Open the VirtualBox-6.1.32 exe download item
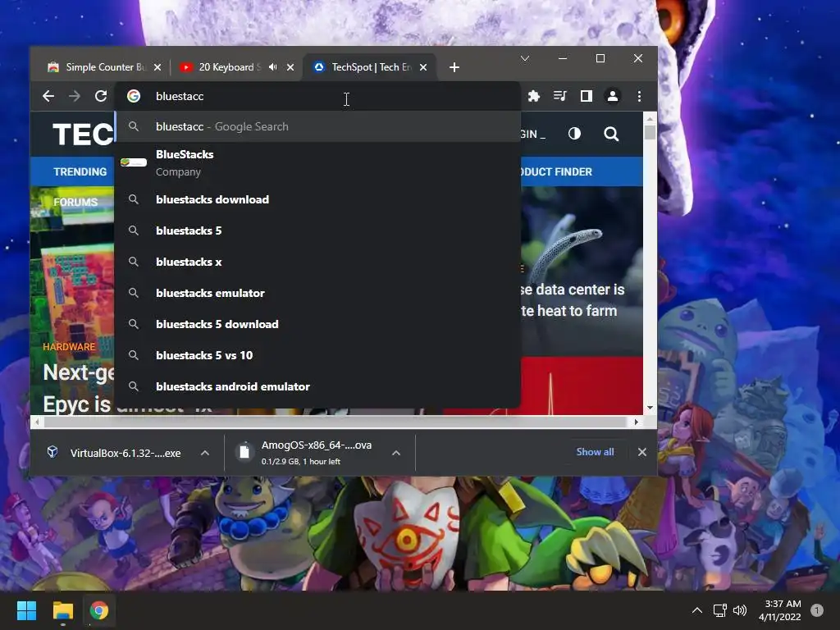The width and height of the screenshot is (840, 630). click(115, 453)
